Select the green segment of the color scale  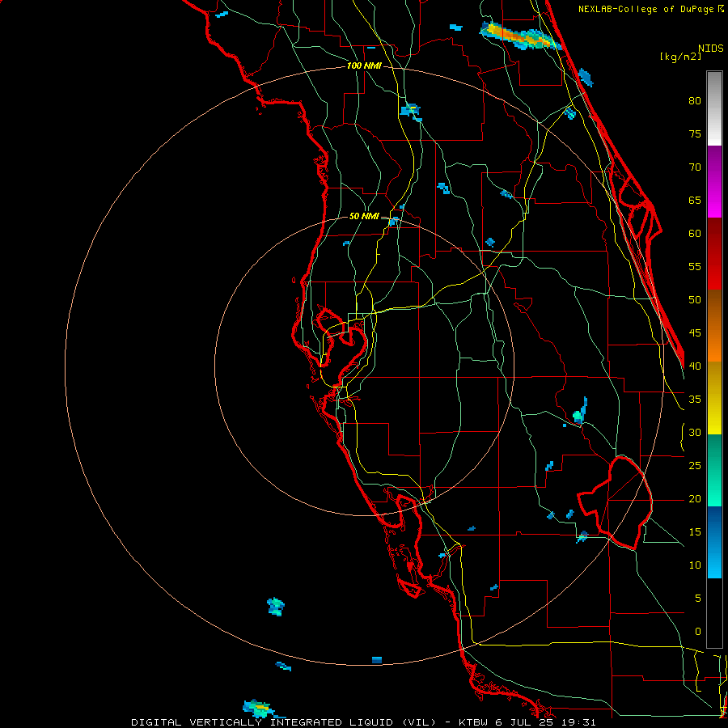tap(714, 470)
